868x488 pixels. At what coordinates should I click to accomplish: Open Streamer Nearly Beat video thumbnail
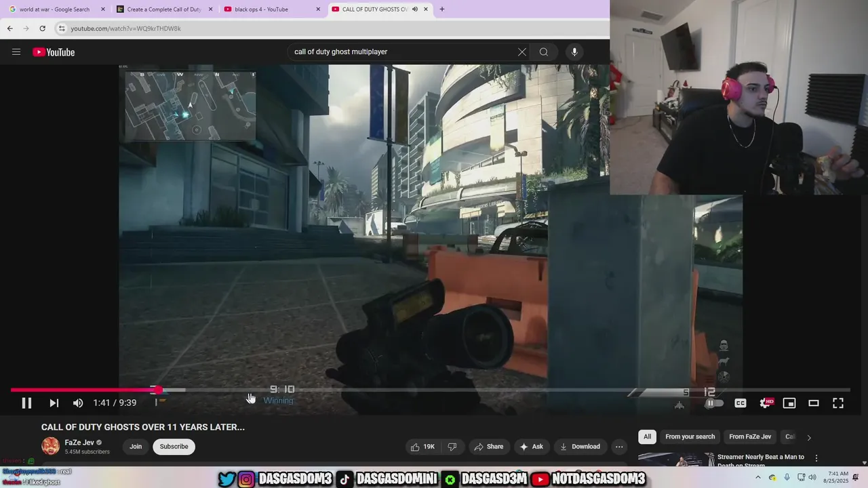(x=675, y=460)
